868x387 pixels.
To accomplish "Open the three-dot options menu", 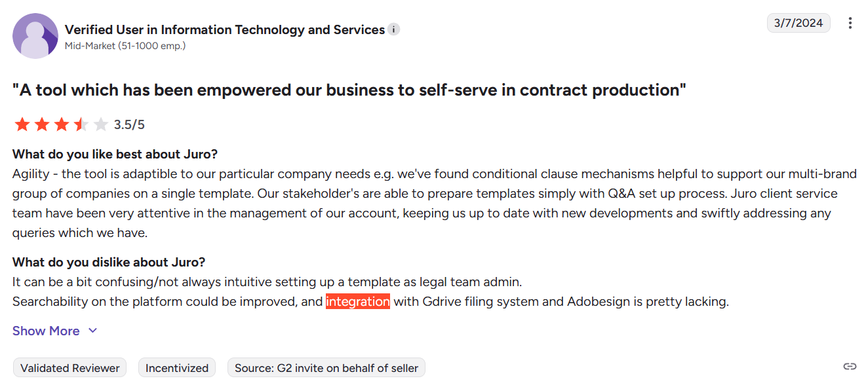I will point(850,23).
